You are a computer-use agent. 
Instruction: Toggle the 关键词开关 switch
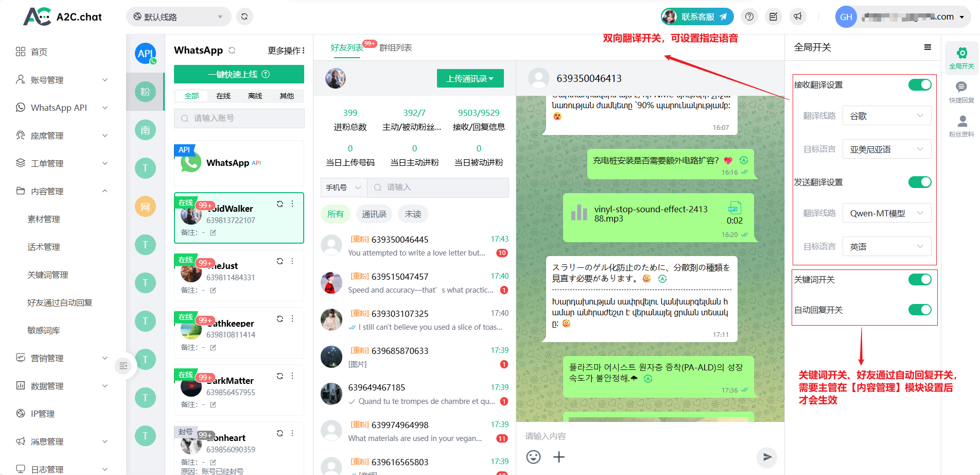point(919,280)
